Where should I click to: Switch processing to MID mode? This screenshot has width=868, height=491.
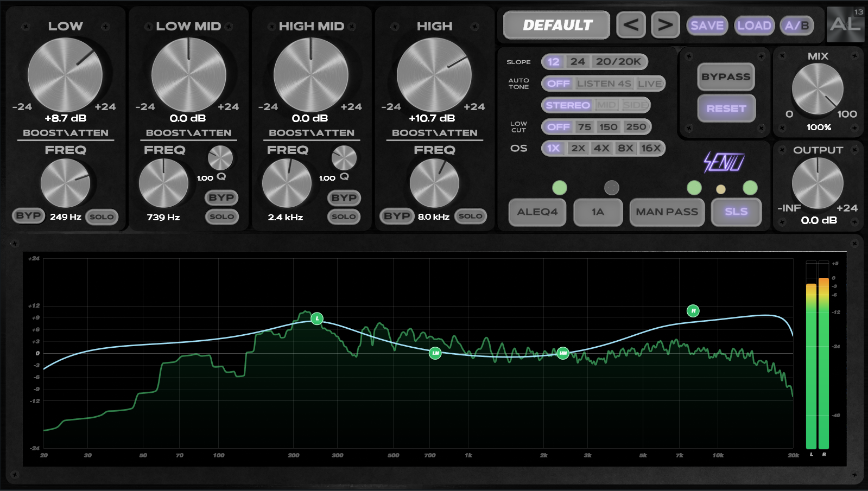pos(606,105)
